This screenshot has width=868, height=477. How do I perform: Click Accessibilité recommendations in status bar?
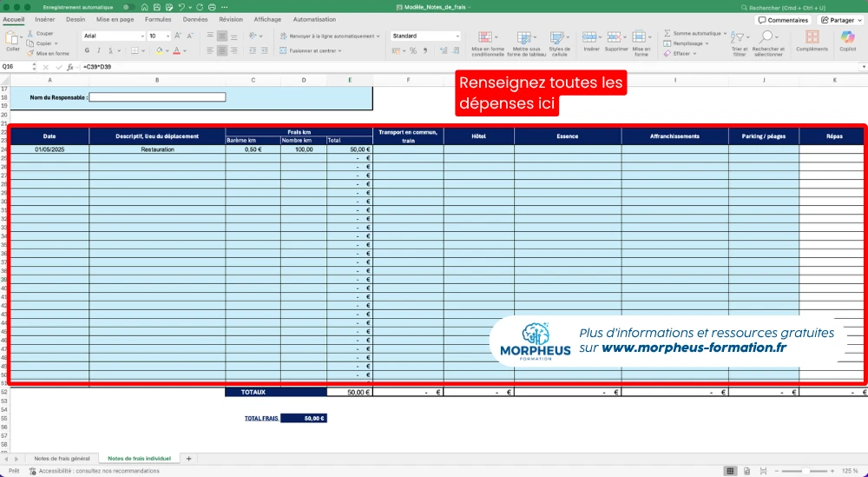[x=94, y=471]
